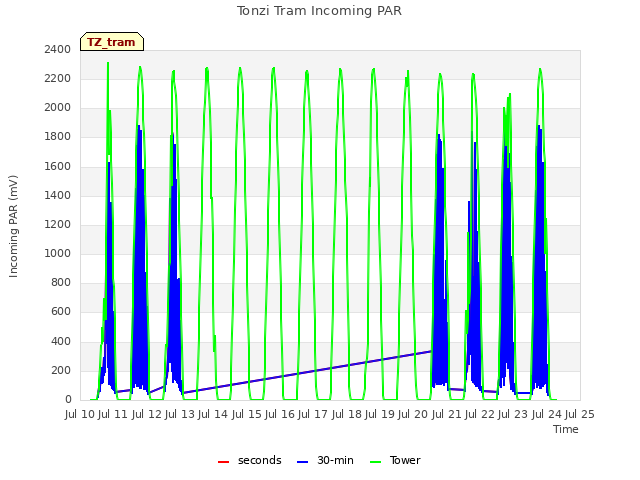This screenshot has height=480, width=640.
Task: Click the 1000 y-axis tick label
Action: tap(58, 253)
